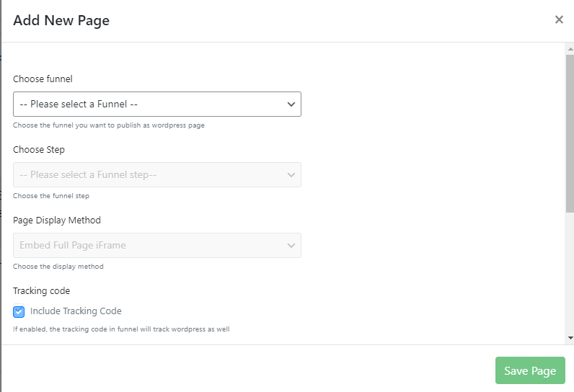Click the chevron arrow in the funnel step selector
The height and width of the screenshot is (392, 574).
291,175
